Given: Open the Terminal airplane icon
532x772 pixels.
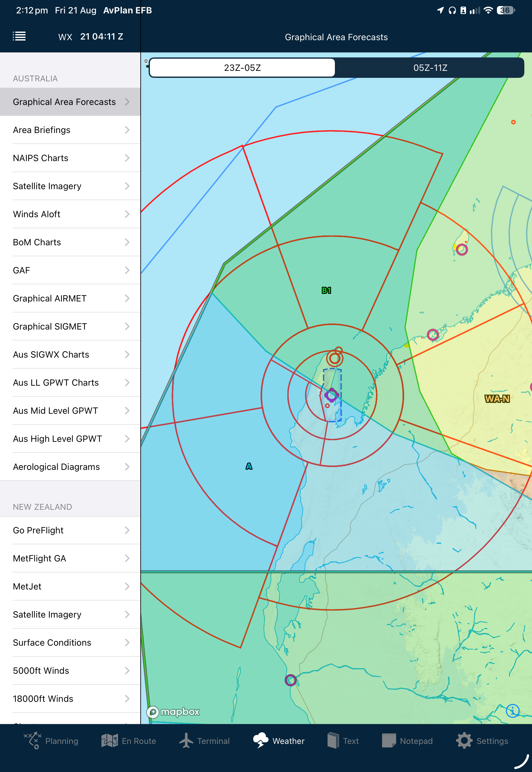Looking at the screenshot, I should [x=186, y=740].
